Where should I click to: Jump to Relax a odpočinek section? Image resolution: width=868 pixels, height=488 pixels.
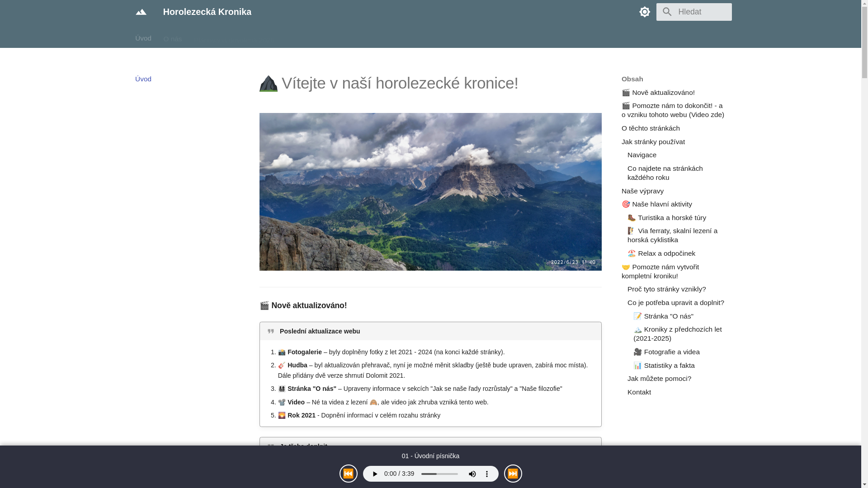point(661,253)
